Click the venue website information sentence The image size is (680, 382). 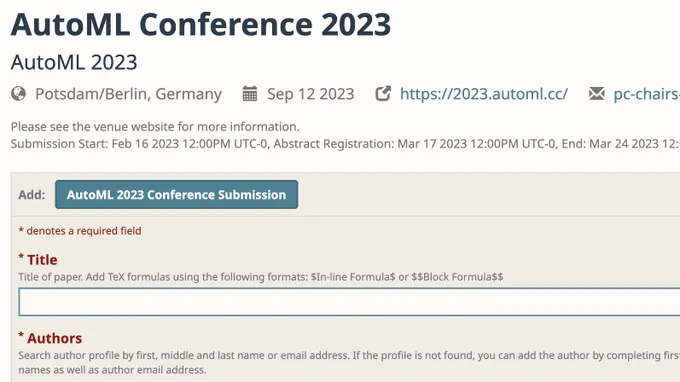click(155, 127)
